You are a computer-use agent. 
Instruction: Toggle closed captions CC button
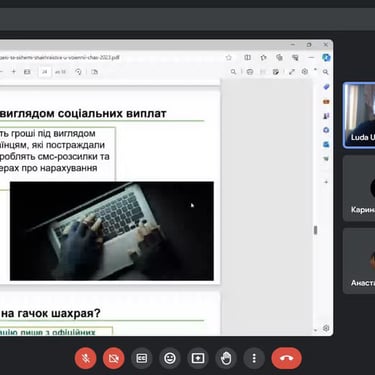tap(142, 358)
